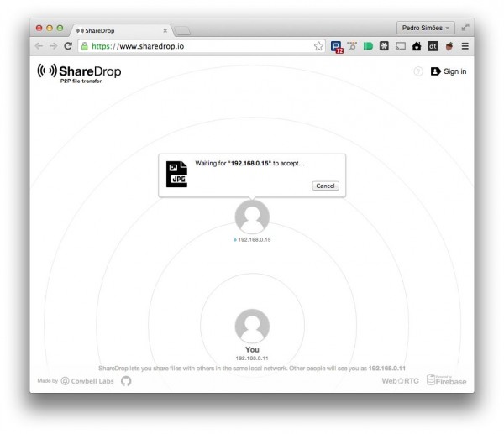Screen dimensions: 504x434
Task: Click the dt extension icon
Action: click(433, 46)
